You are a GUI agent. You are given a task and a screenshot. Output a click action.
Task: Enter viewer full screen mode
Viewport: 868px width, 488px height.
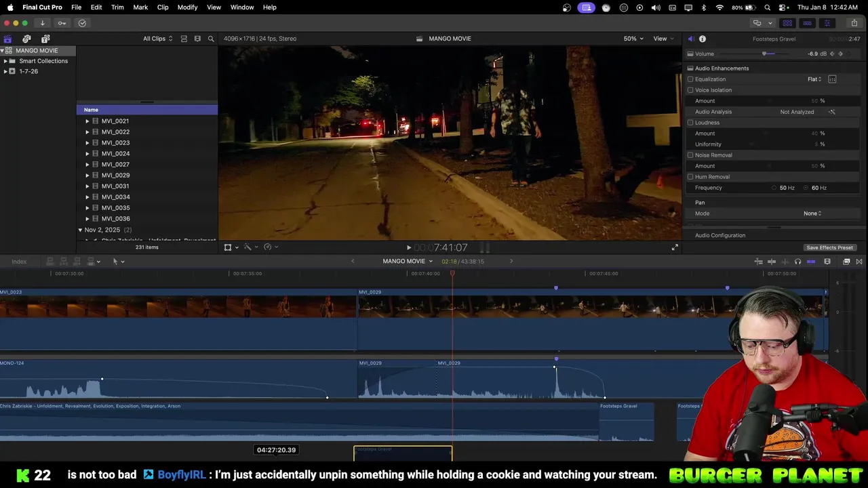(675, 247)
